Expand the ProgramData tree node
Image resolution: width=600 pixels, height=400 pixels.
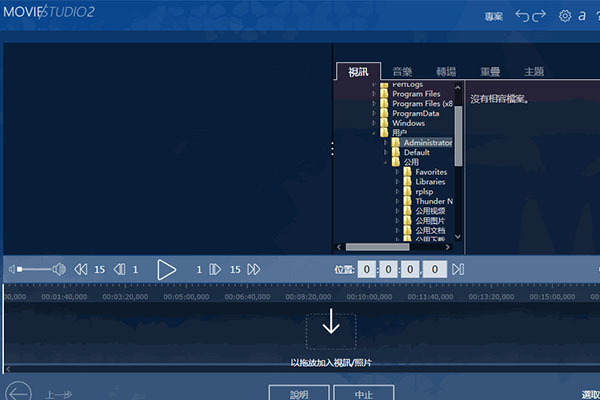click(x=374, y=113)
